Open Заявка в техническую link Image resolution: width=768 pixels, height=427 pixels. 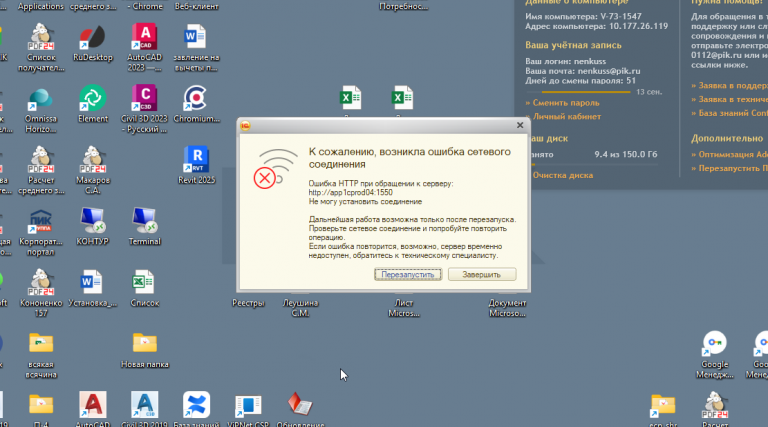(x=729, y=99)
